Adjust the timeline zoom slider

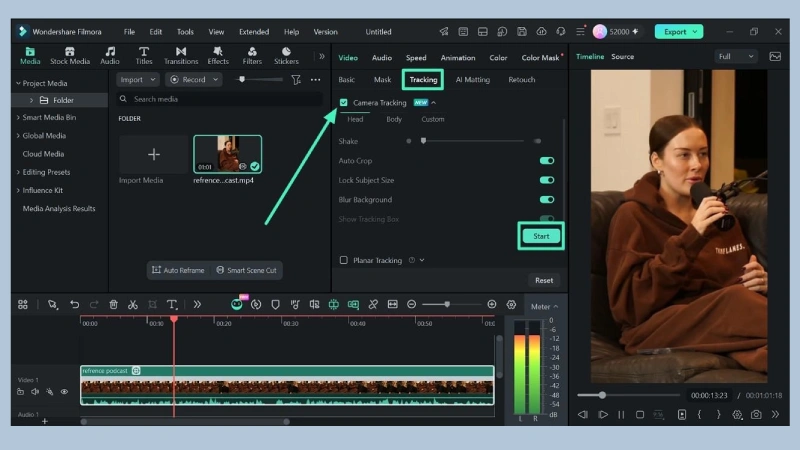[x=447, y=305]
